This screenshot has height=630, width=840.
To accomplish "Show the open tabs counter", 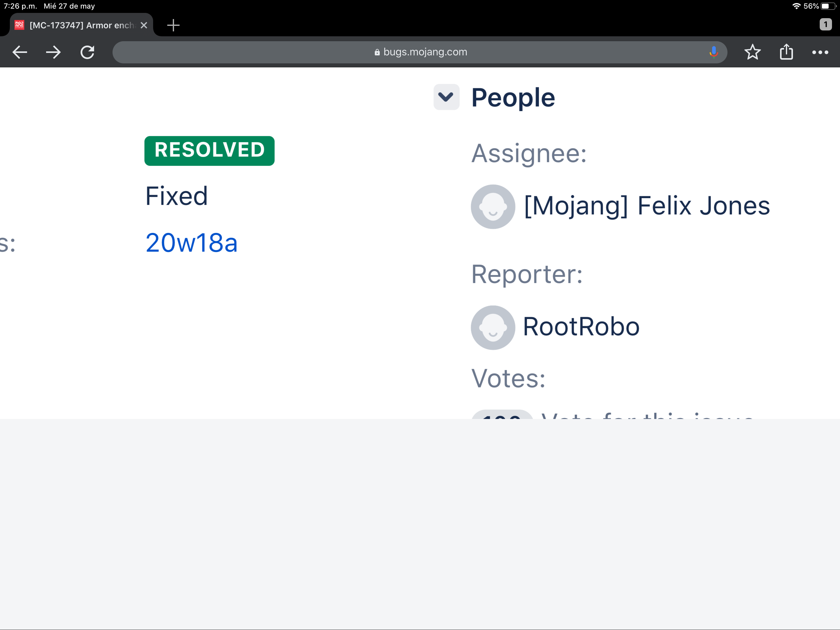I will coord(825,25).
